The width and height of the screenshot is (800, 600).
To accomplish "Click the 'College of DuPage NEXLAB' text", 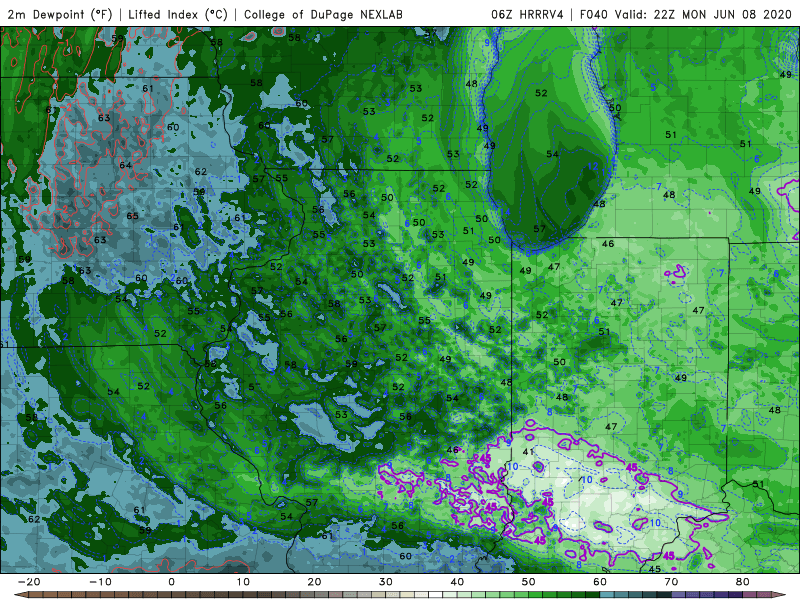I will 323,14.
